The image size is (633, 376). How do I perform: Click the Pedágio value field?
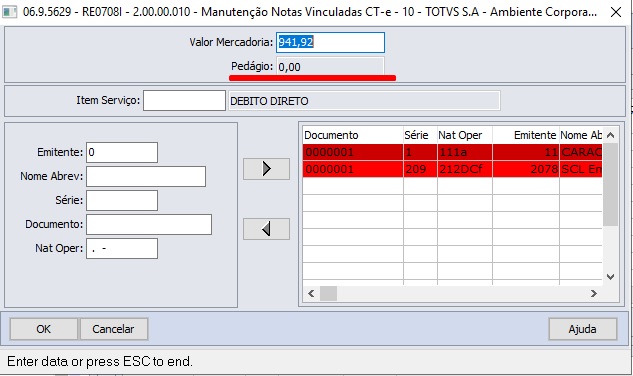[330, 67]
